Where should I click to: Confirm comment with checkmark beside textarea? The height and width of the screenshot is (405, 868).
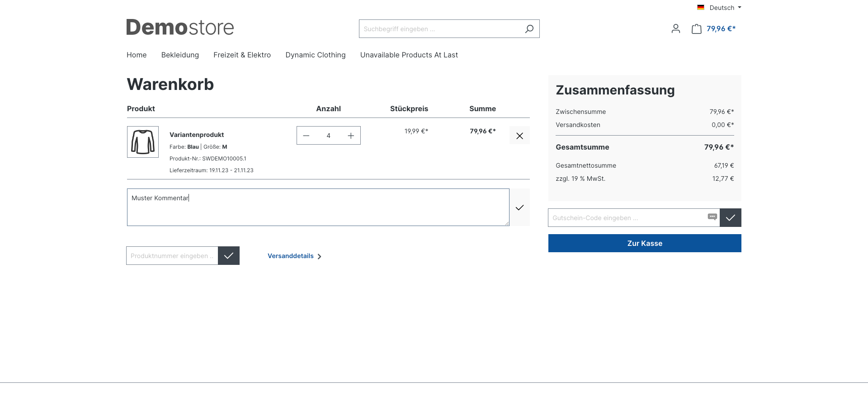[519, 207]
